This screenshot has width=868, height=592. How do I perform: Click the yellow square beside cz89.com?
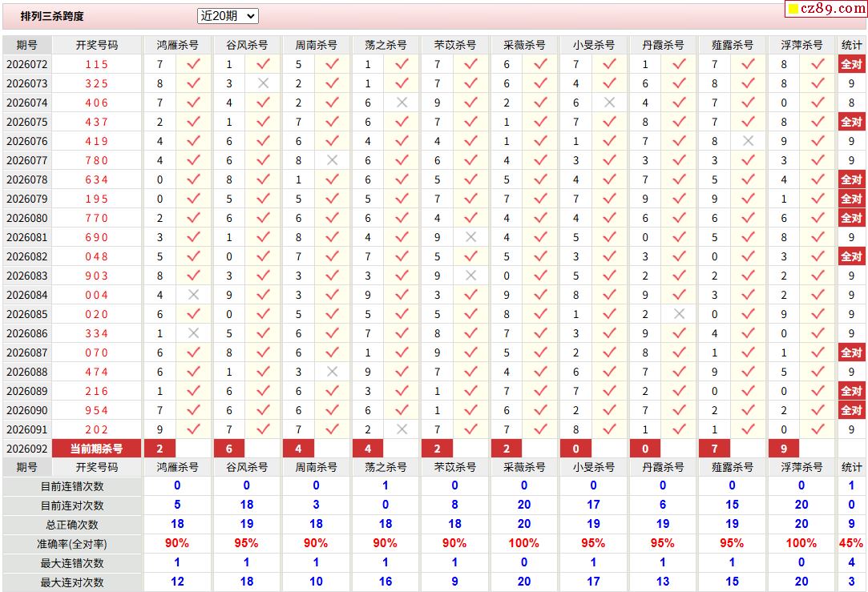click(793, 10)
